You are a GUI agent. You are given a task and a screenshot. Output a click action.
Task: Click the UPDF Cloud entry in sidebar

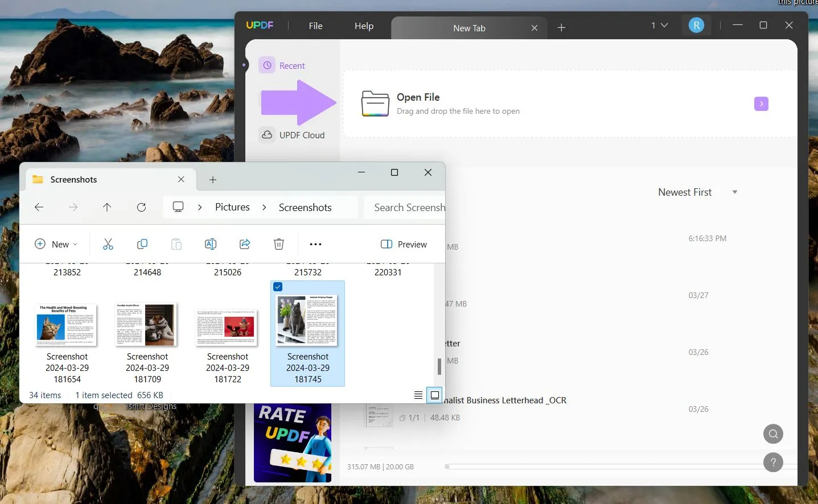point(293,135)
